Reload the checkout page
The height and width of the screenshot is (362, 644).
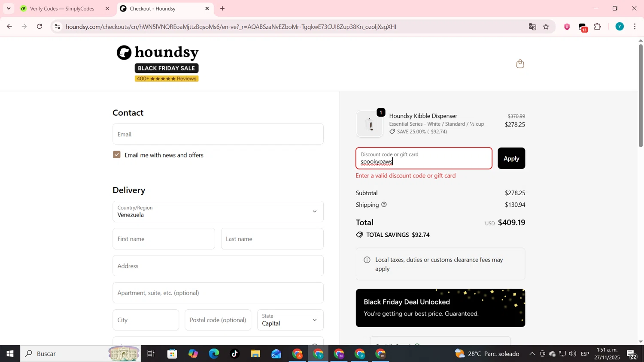(39, 27)
